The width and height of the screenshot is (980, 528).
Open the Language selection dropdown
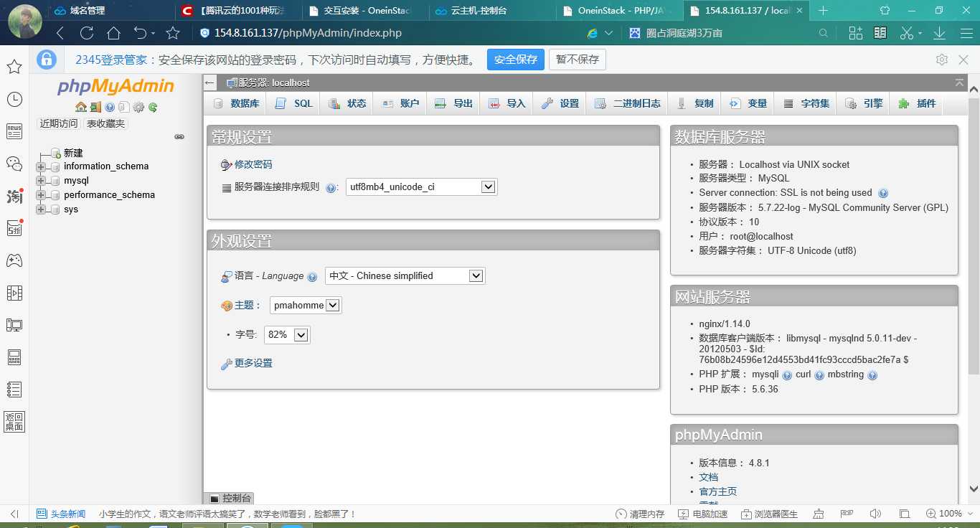pos(405,275)
